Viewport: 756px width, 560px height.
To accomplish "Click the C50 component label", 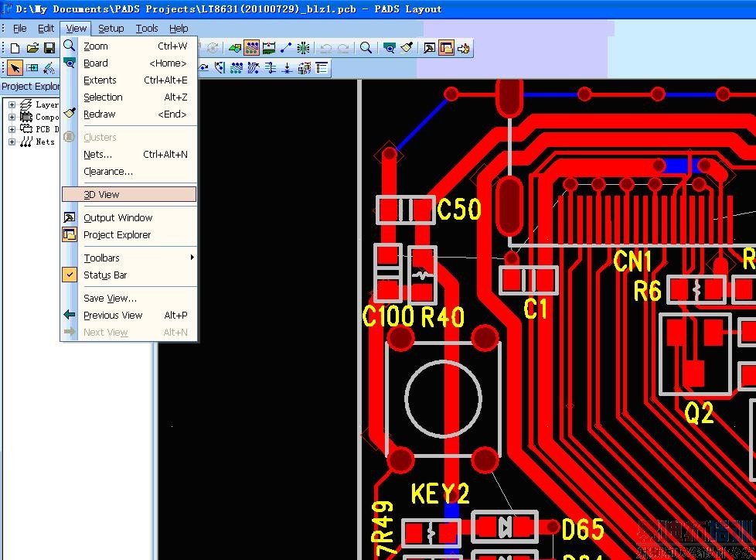I will [x=459, y=210].
